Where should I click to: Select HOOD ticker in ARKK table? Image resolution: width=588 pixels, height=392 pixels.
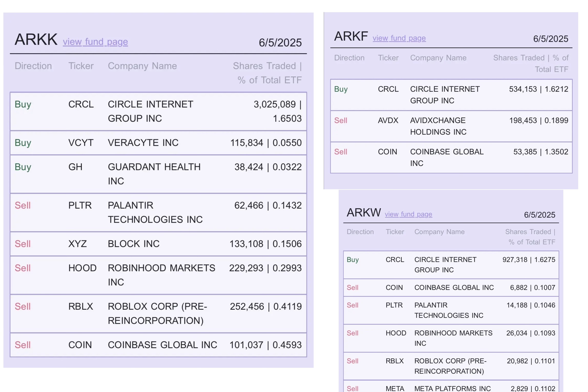point(82,268)
